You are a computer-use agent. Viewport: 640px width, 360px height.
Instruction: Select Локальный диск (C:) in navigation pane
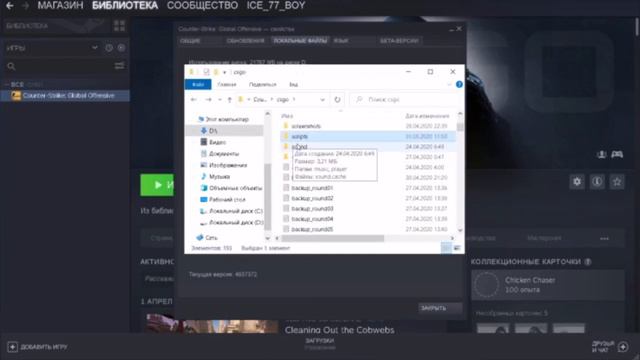(x=236, y=211)
